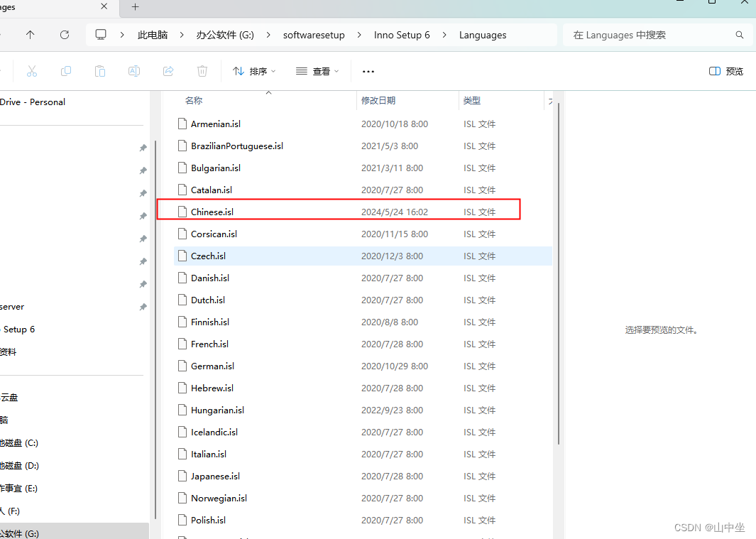Select the (E:) drive in sidebar
Viewport: 756px width, 539px height.
point(18,488)
